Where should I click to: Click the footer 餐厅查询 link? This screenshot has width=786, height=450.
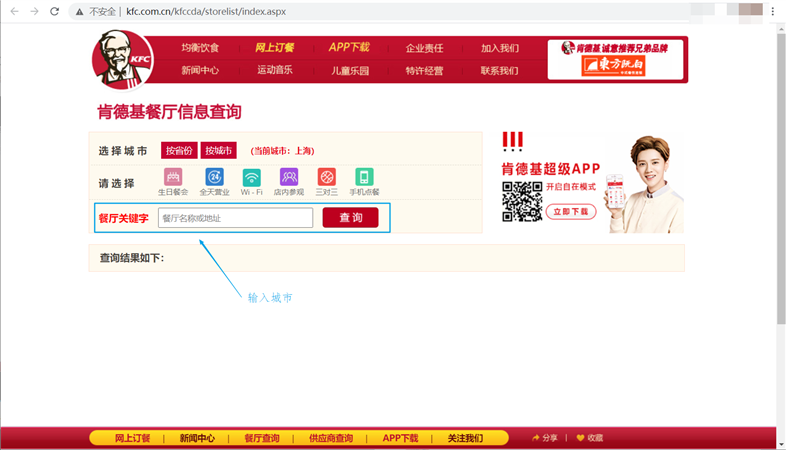coord(262,438)
